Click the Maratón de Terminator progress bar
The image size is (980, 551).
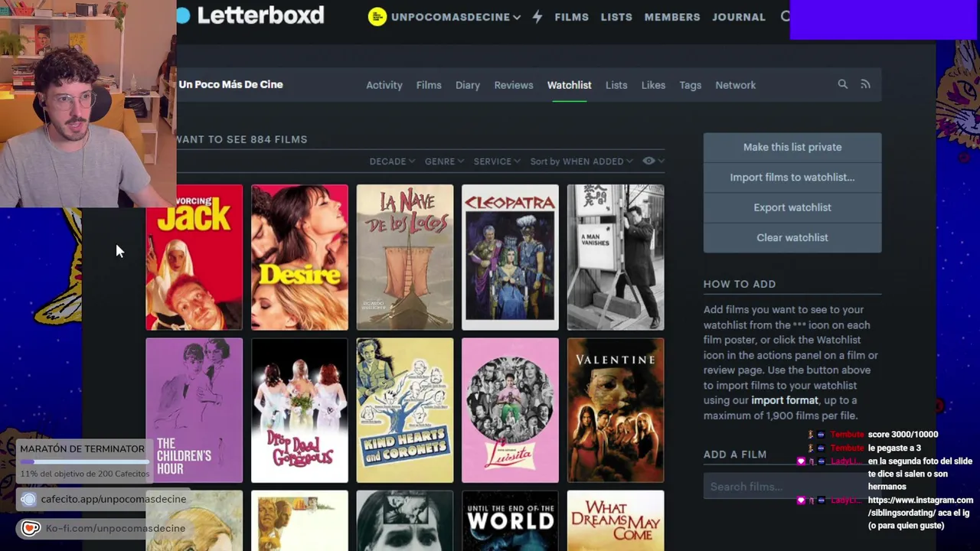(x=84, y=461)
